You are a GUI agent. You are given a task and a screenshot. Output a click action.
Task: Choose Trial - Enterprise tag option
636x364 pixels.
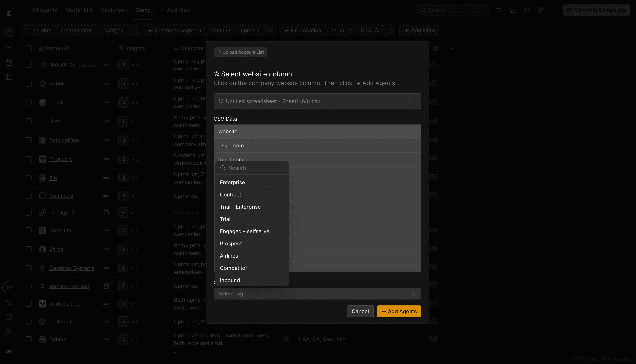240,207
